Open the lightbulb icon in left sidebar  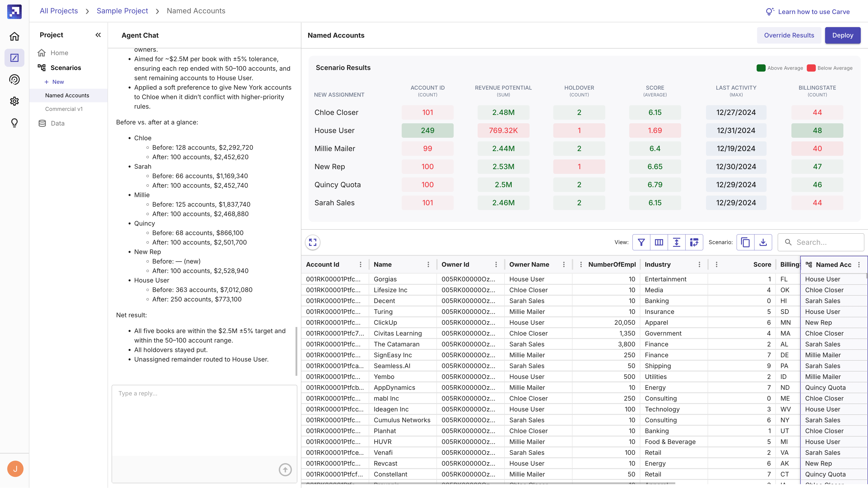click(x=14, y=123)
